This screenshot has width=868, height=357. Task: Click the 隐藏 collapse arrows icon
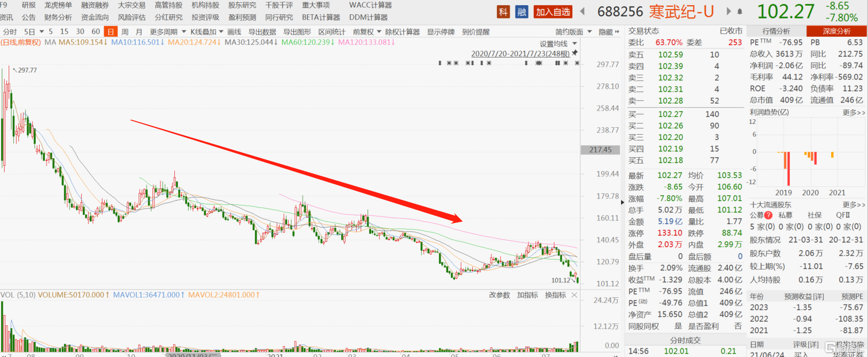[x=617, y=32]
